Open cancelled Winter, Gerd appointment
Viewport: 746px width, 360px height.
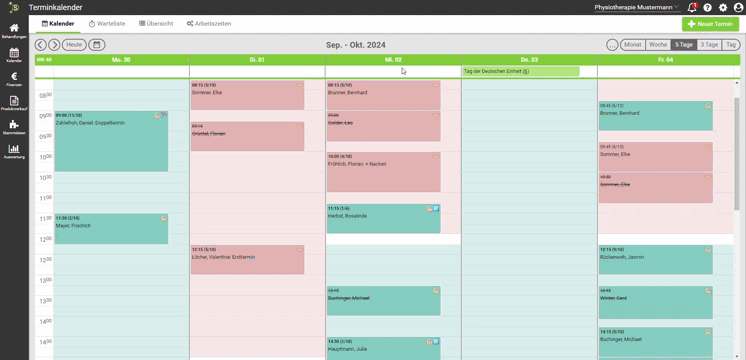click(656, 302)
